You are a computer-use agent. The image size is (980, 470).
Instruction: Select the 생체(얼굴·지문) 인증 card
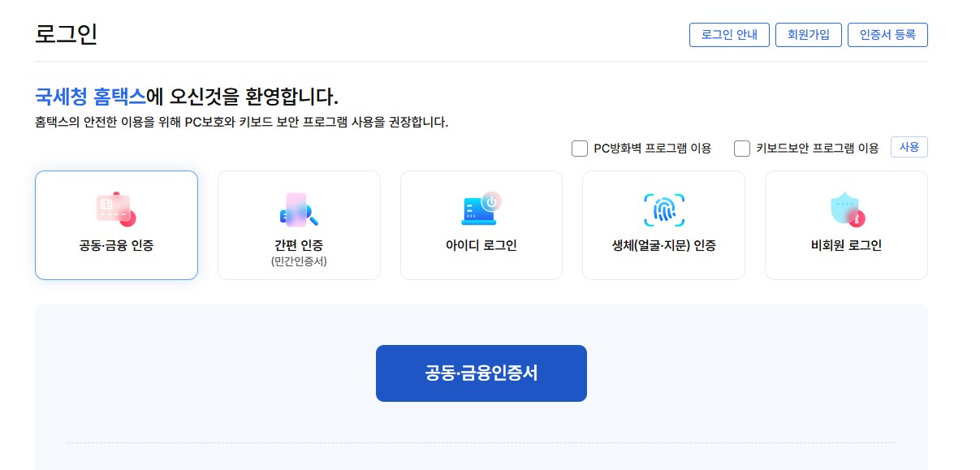[663, 225]
